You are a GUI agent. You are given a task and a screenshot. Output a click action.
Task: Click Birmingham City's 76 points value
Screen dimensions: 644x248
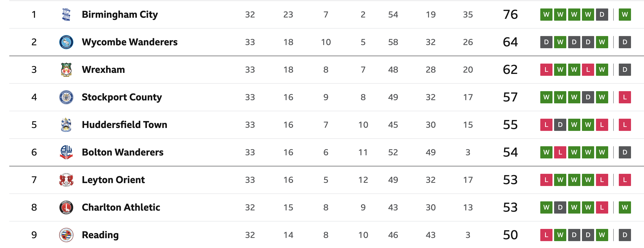tap(510, 15)
